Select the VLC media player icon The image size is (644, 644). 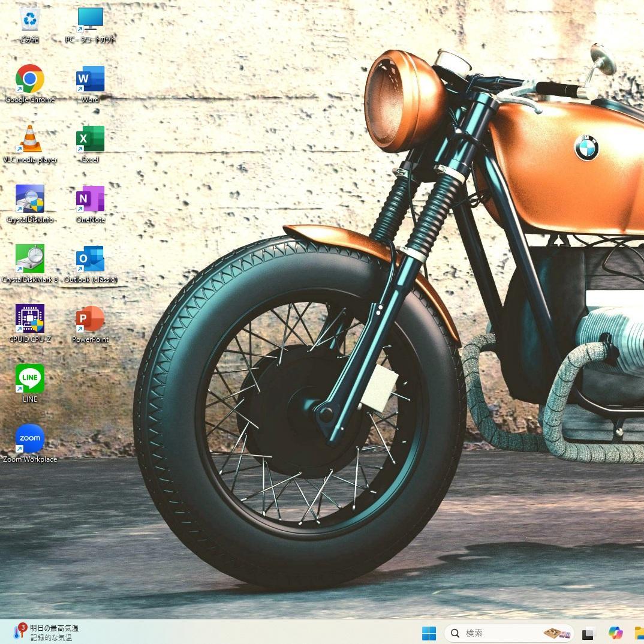(x=29, y=139)
